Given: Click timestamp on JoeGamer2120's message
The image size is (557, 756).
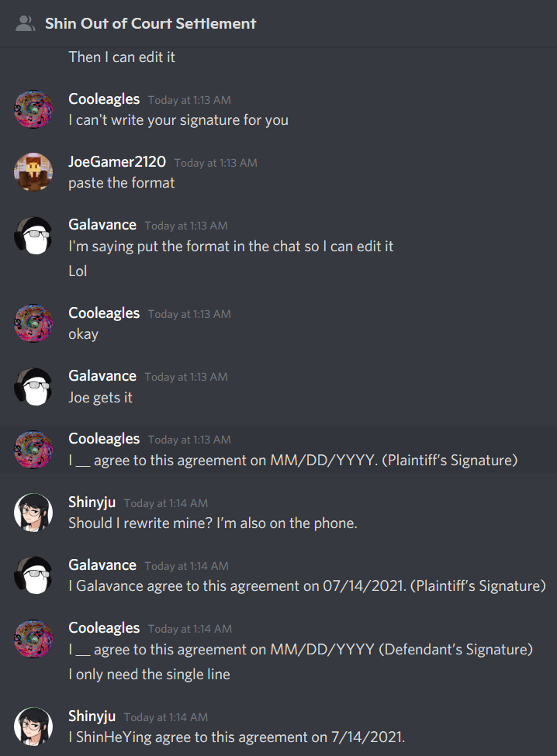Looking at the screenshot, I should (216, 163).
